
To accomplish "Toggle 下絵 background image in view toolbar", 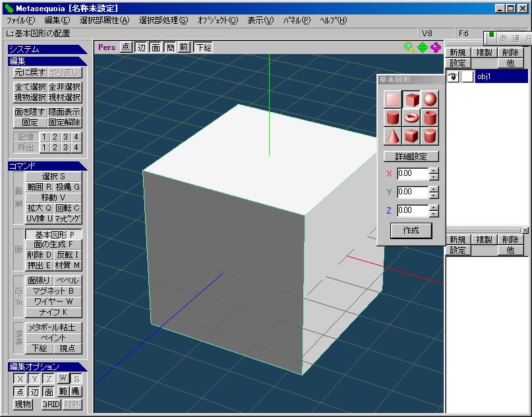I will [x=204, y=47].
